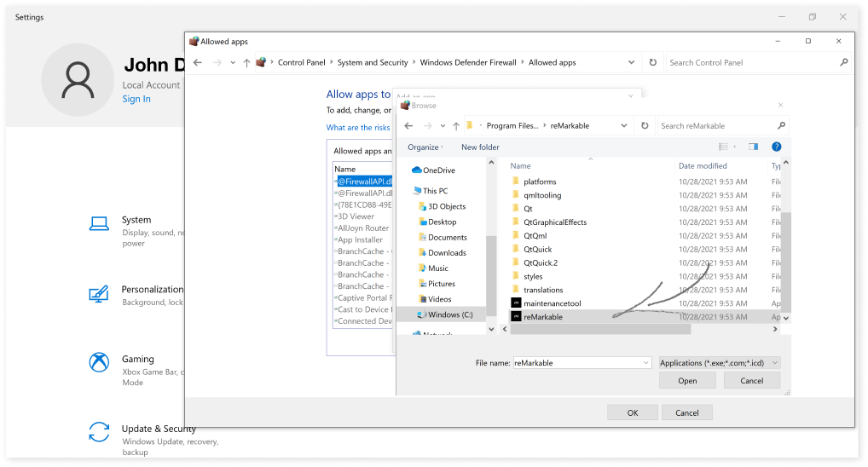Click the Sign In link
The height and width of the screenshot is (467, 868).
(136, 99)
